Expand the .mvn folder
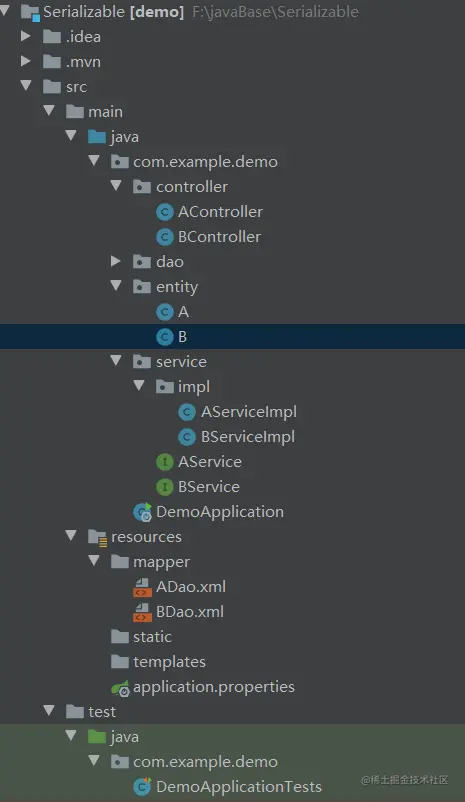This screenshot has width=465, height=802. point(25,61)
